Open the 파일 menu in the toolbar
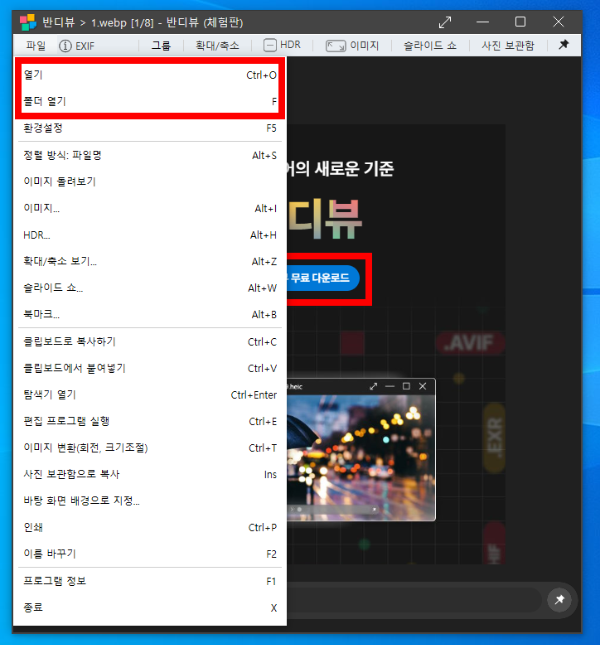The height and width of the screenshot is (645, 600). (36, 46)
